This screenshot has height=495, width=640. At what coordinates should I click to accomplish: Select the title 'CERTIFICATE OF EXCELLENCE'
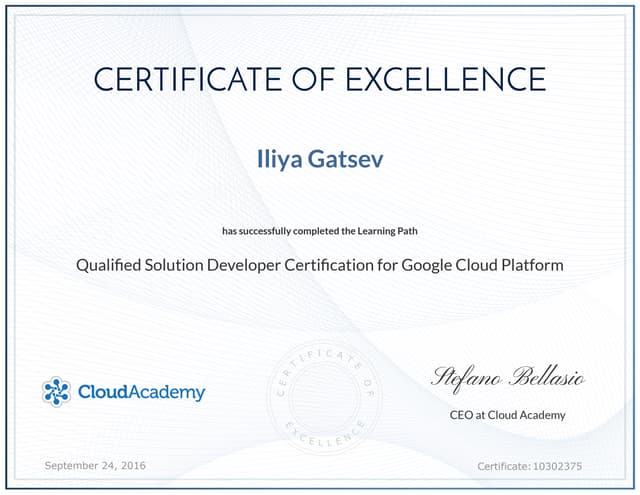[x=320, y=79]
